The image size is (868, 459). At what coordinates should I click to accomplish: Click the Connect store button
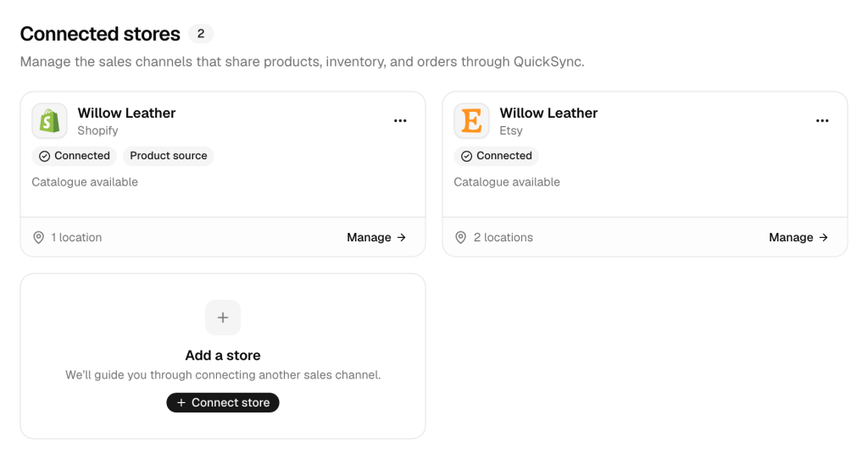(223, 402)
